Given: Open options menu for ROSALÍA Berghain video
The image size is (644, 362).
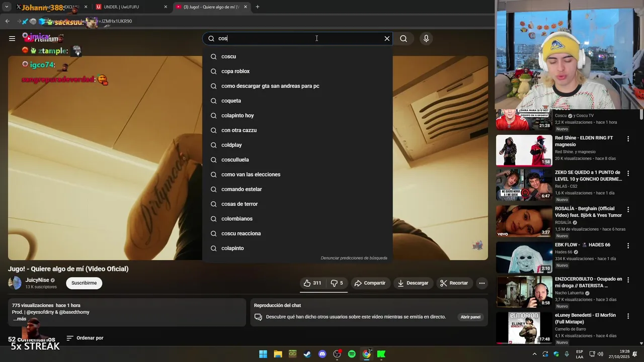Looking at the screenshot, I should pyautogui.click(x=628, y=209).
